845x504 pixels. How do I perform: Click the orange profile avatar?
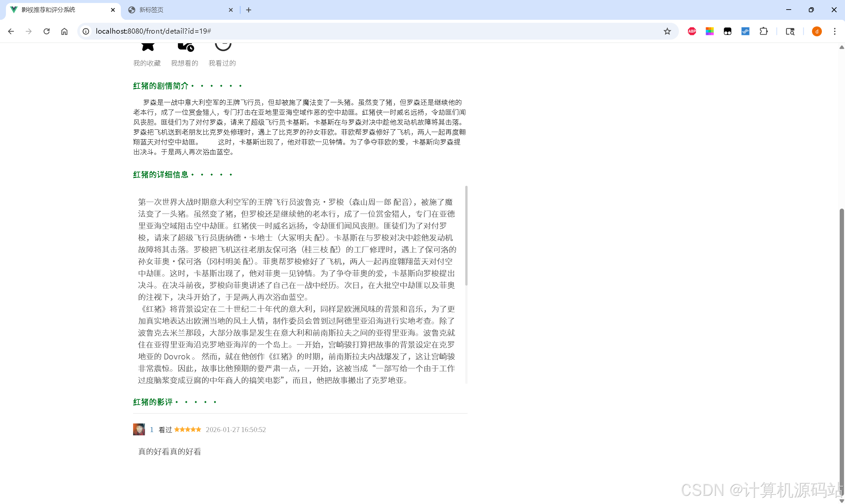(816, 31)
